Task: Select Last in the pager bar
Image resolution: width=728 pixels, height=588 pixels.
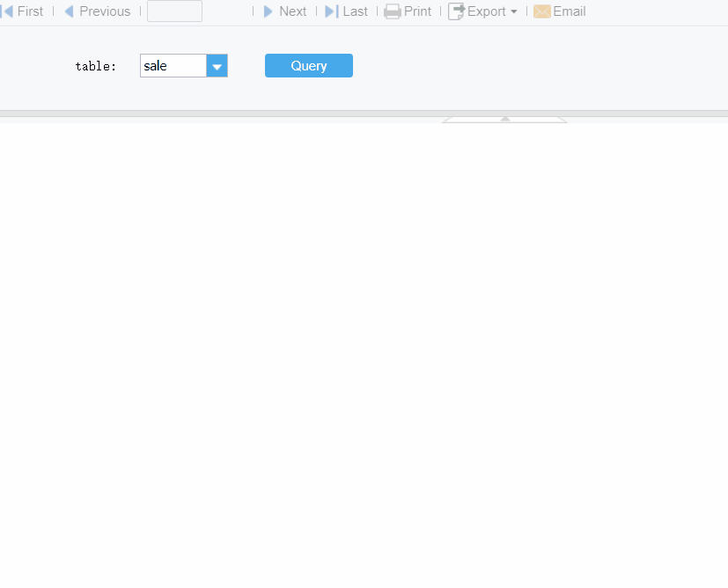Action: pyautogui.click(x=355, y=11)
